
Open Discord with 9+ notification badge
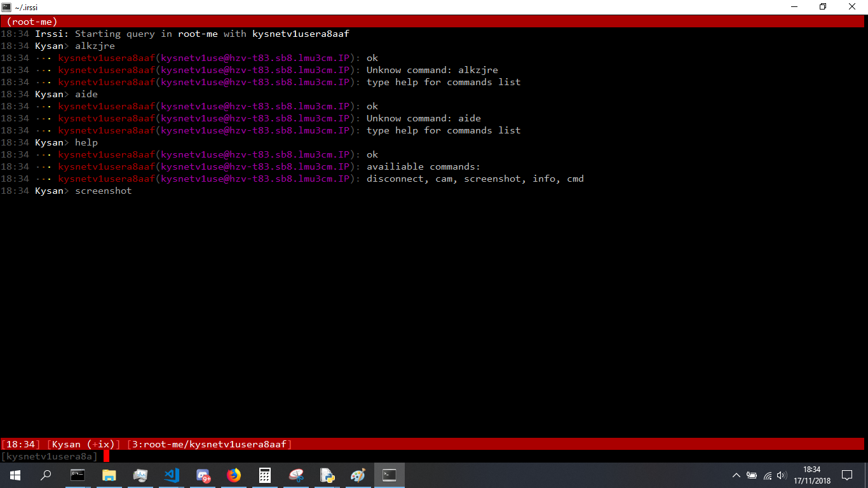pyautogui.click(x=203, y=475)
